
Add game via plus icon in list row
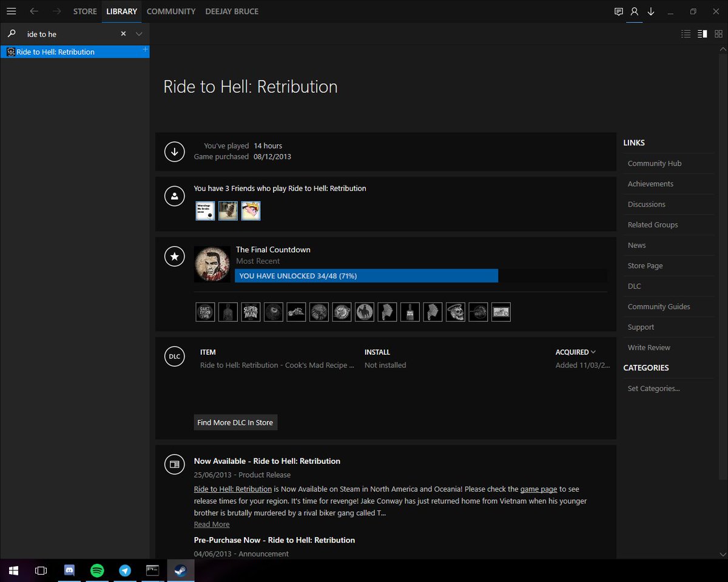point(144,50)
